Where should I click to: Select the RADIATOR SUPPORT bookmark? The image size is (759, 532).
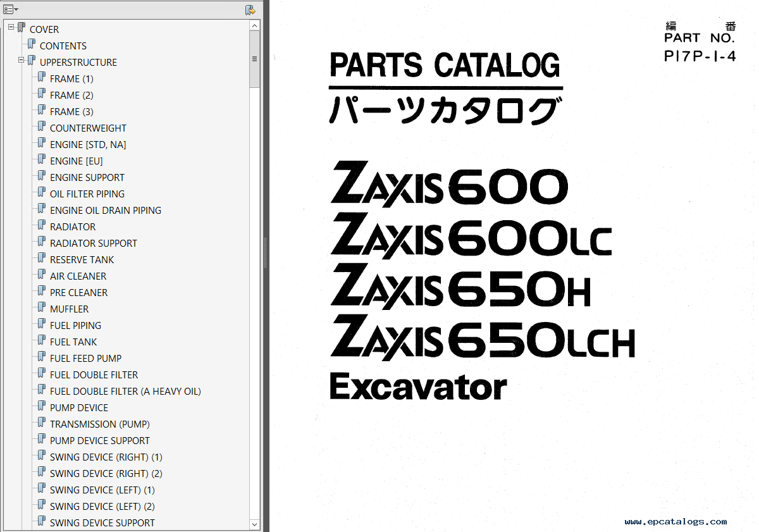point(94,244)
